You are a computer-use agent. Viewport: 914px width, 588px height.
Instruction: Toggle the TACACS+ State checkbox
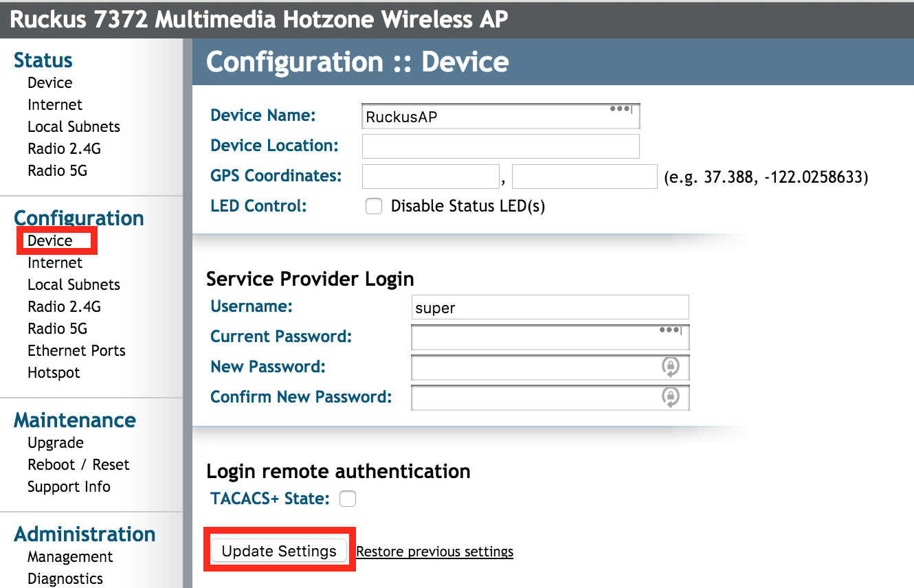(348, 499)
